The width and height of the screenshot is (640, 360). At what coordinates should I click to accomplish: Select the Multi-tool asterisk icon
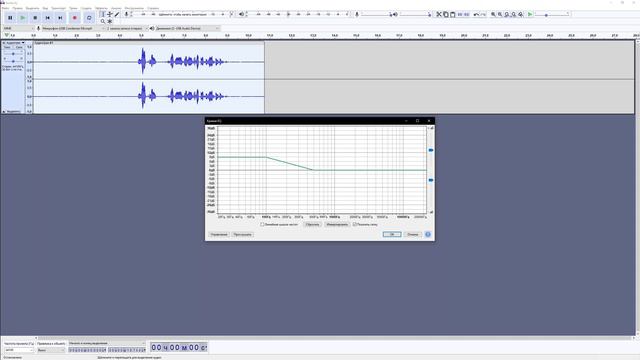110,21
